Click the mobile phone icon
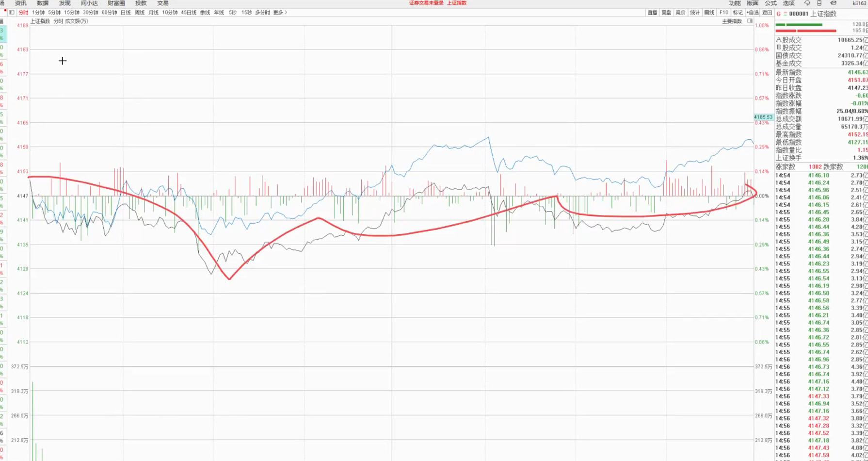 click(x=820, y=3)
